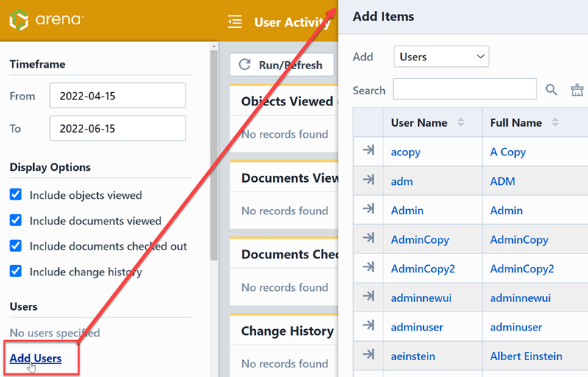Open the ADM full name link
The image size is (588, 377).
503,181
